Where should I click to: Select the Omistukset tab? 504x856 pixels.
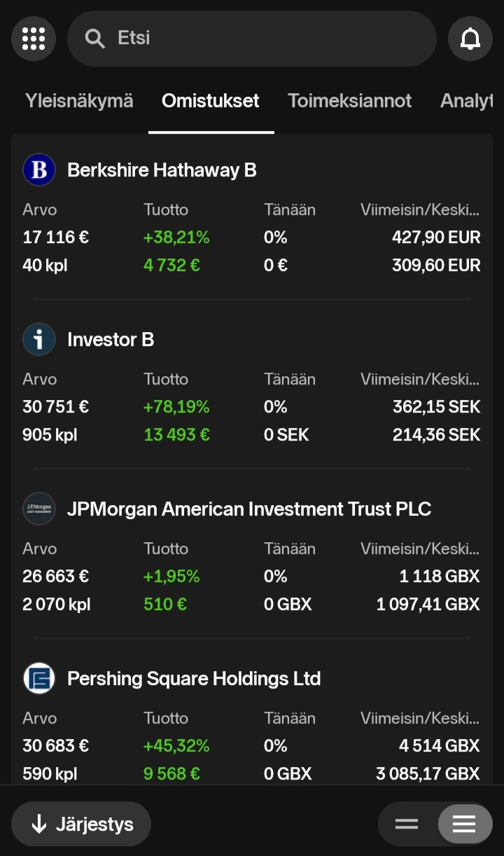(x=211, y=101)
